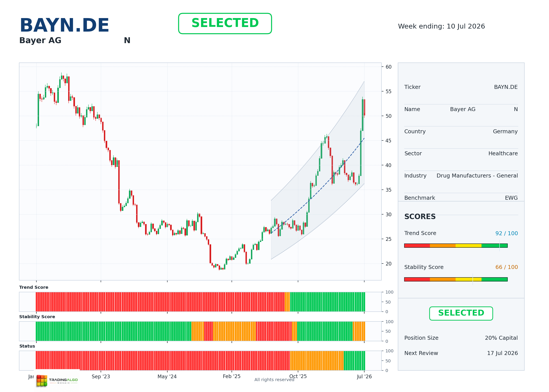Click the 20 price axis label
The image size is (549, 392).
388,264
